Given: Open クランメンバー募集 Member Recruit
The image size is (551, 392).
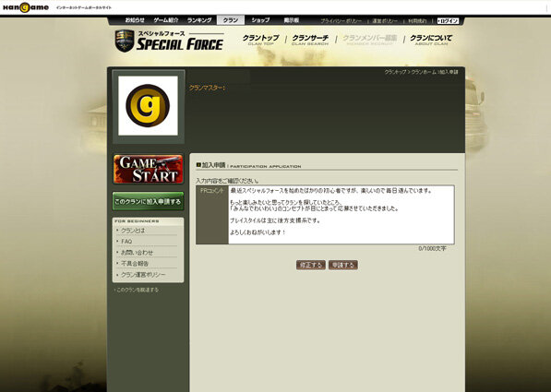Looking at the screenshot, I should 370,40.
